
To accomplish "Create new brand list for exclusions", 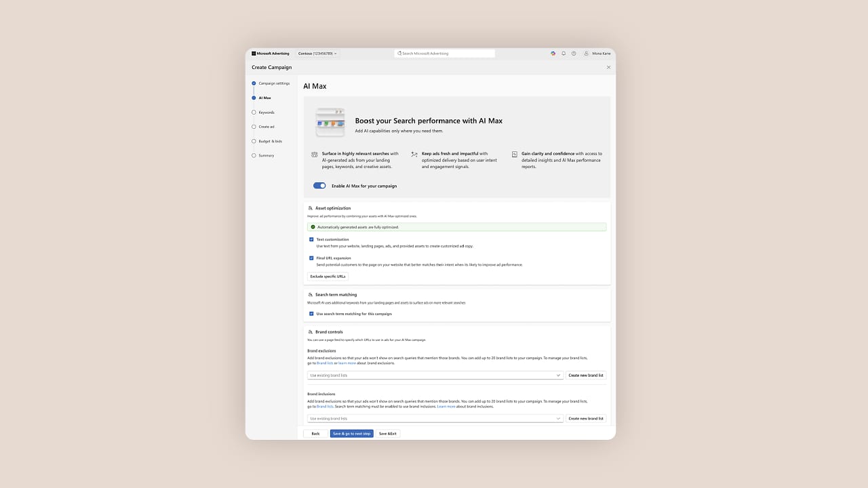I will click(x=586, y=375).
